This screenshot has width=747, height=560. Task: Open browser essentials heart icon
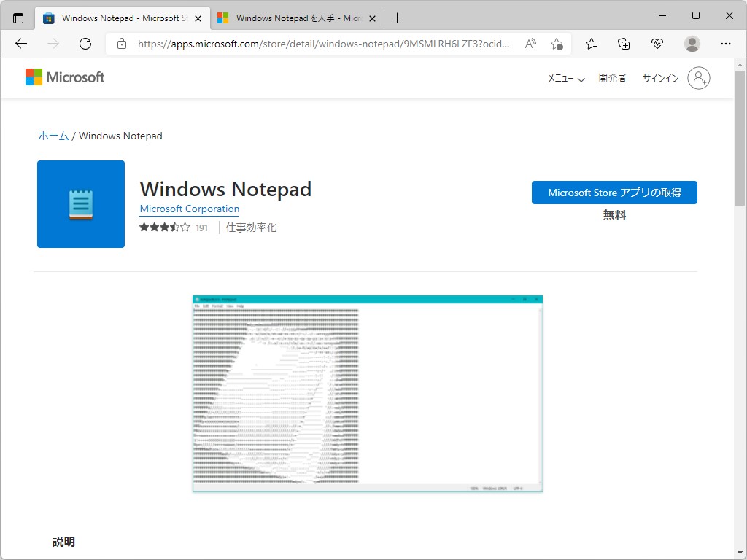tap(657, 44)
